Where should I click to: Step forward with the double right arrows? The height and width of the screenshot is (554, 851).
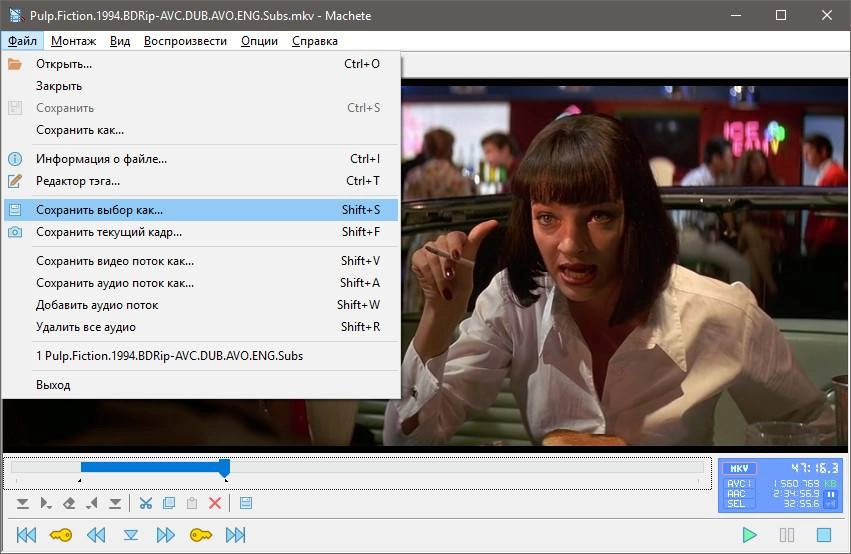point(166,535)
